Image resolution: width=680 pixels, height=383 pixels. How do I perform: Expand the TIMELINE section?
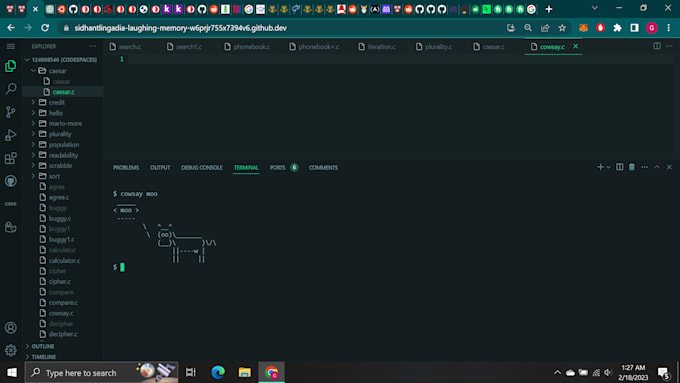point(43,357)
